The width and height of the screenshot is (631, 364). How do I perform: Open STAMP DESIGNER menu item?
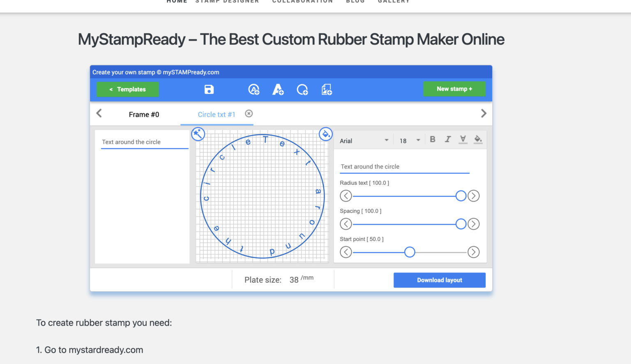pyautogui.click(x=227, y=1)
